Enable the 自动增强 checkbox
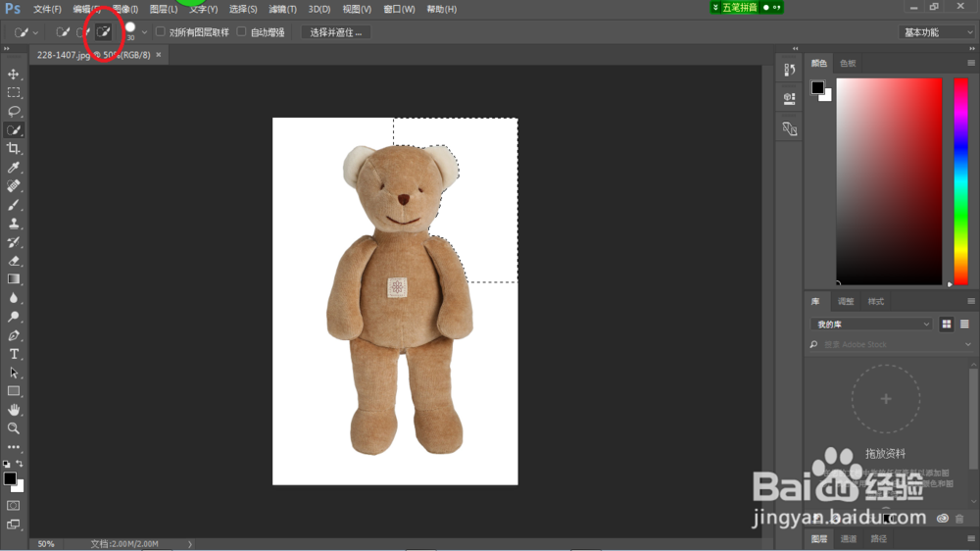Viewport: 980px width, 551px height. tap(242, 32)
